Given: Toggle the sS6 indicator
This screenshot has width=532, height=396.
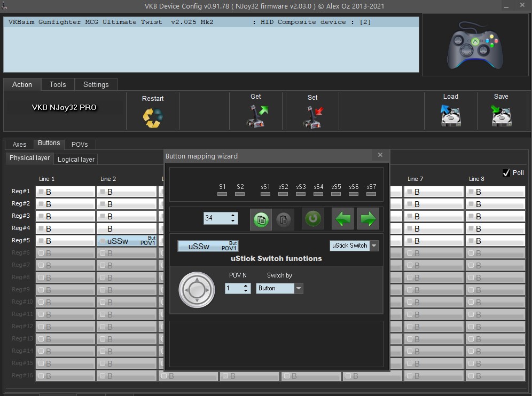Looking at the screenshot, I should 354,194.
